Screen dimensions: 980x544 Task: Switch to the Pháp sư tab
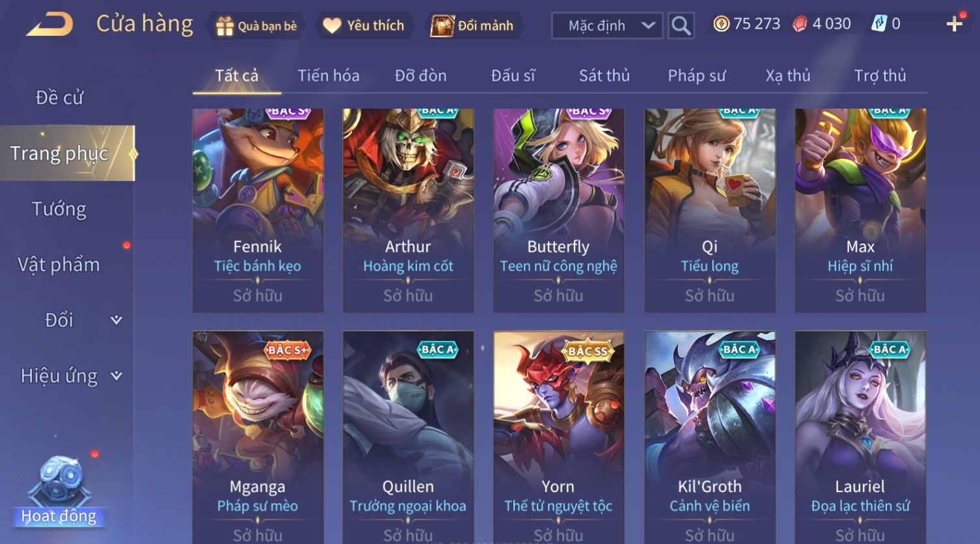(696, 76)
